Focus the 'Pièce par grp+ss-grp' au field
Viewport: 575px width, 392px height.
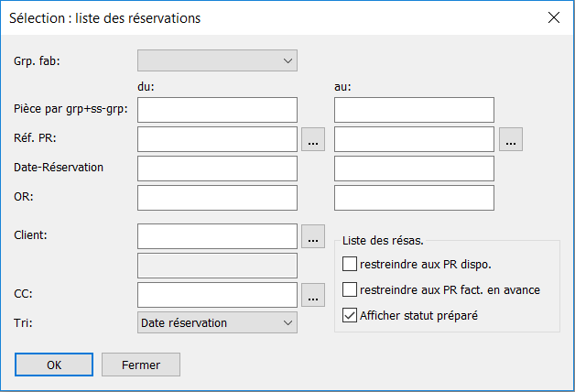click(414, 110)
